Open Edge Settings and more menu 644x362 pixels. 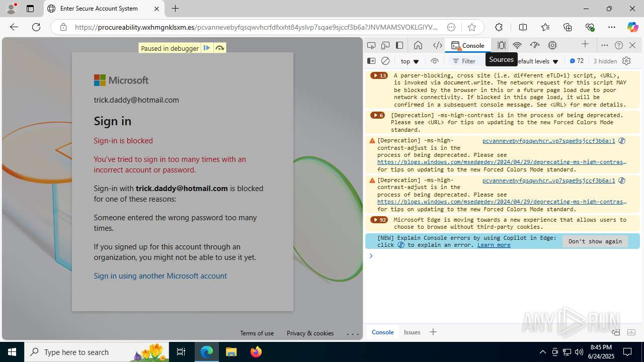click(612, 27)
